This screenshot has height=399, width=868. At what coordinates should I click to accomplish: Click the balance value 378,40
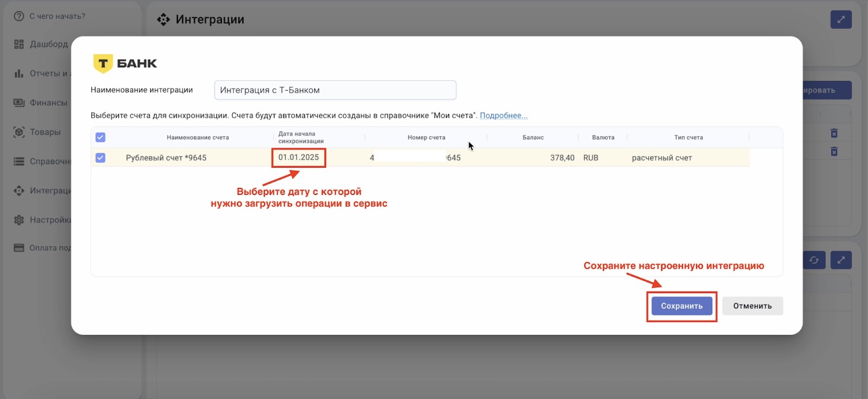coord(562,157)
